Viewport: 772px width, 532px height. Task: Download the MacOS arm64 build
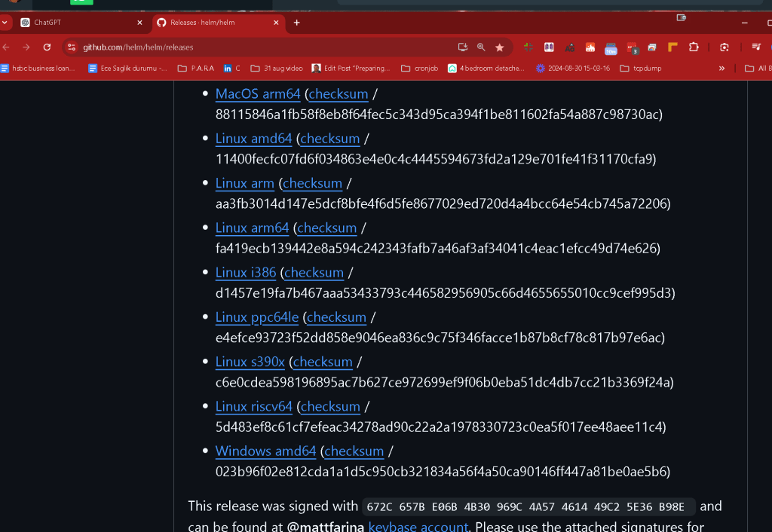point(258,93)
